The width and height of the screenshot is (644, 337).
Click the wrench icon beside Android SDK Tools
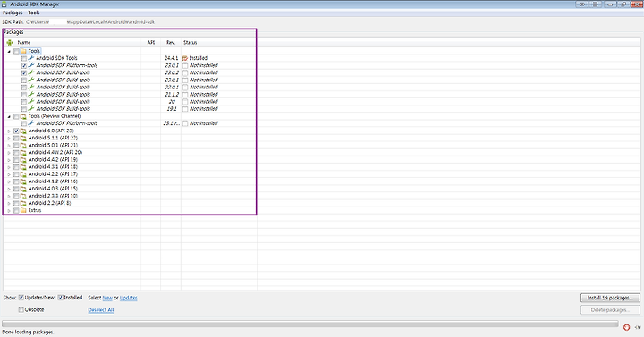click(x=30, y=58)
